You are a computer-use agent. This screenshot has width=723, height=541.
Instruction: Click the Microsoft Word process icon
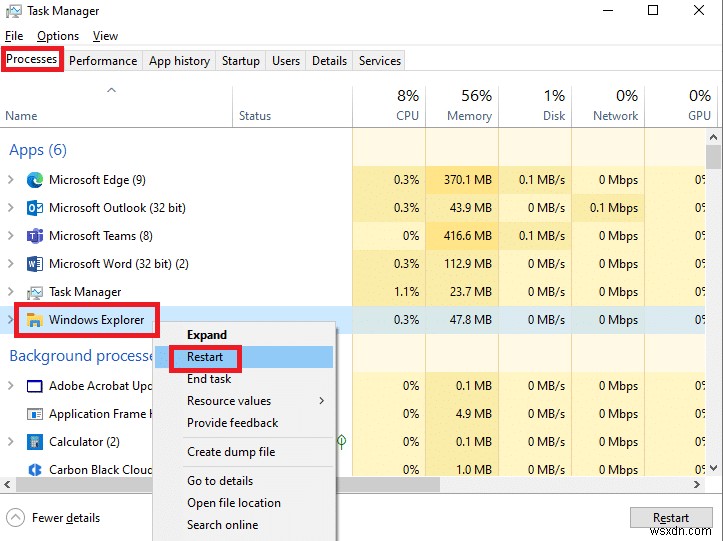(35, 264)
